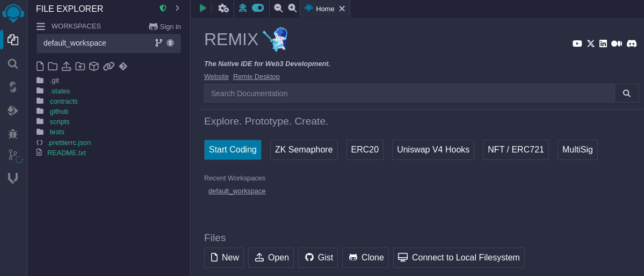644x276 pixels.
Task: Click the git branch icon in the workspace selector
Action: [158, 43]
